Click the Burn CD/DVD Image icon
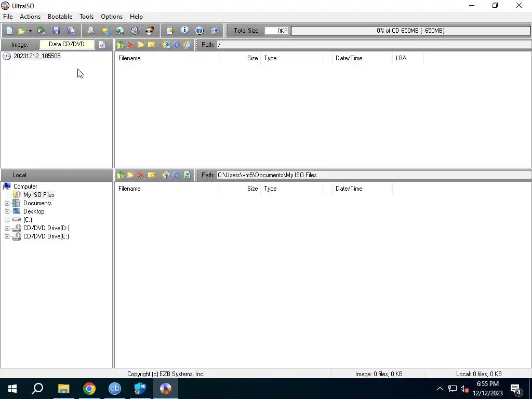The image size is (532, 399). (x=150, y=31)
